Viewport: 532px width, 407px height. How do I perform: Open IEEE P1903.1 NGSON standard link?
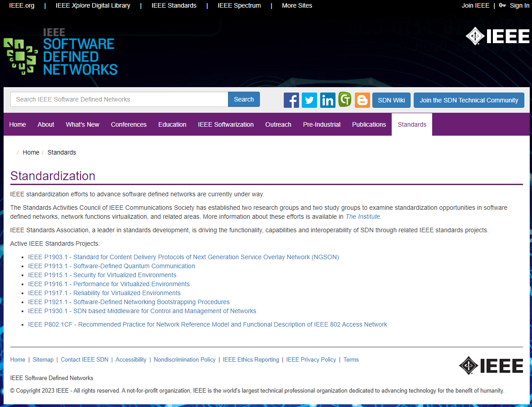183,257
